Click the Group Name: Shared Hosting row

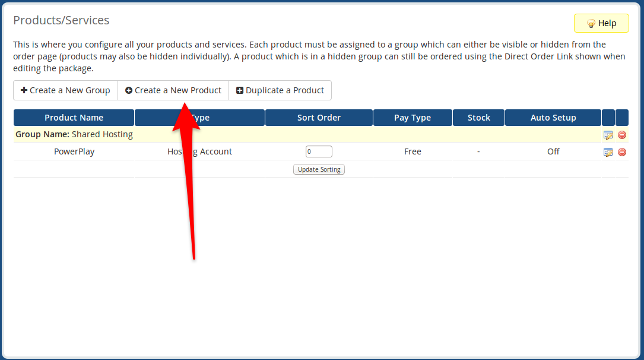(x=321, y=134)
